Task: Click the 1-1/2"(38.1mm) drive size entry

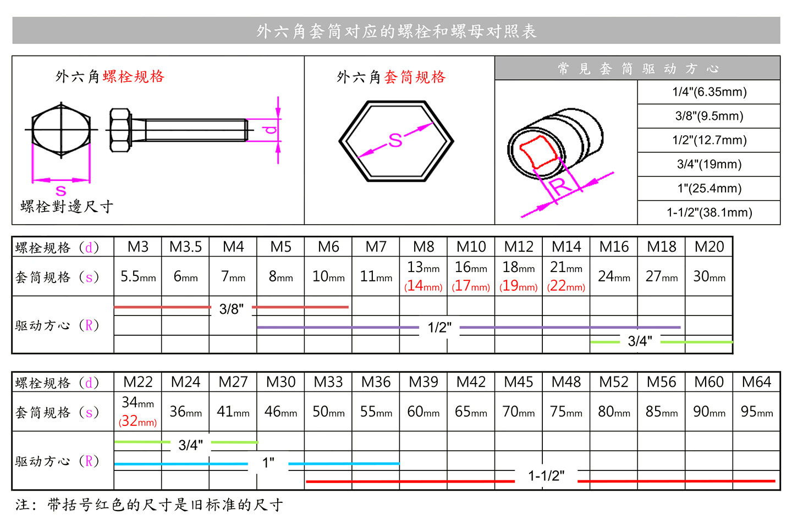Action: (709, 212)
